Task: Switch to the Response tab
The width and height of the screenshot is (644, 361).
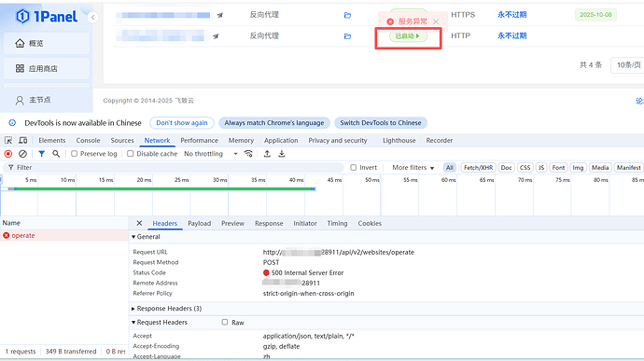Action: [269, 224]
